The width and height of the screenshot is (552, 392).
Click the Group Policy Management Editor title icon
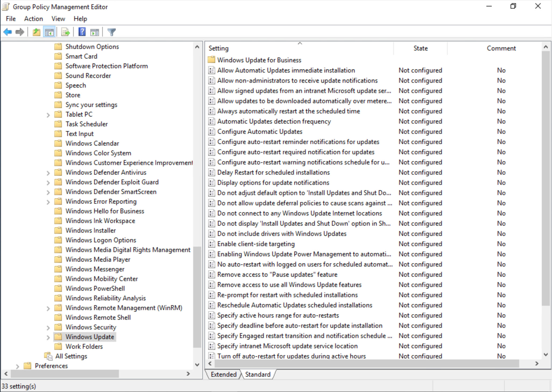[x=6, y=7]
